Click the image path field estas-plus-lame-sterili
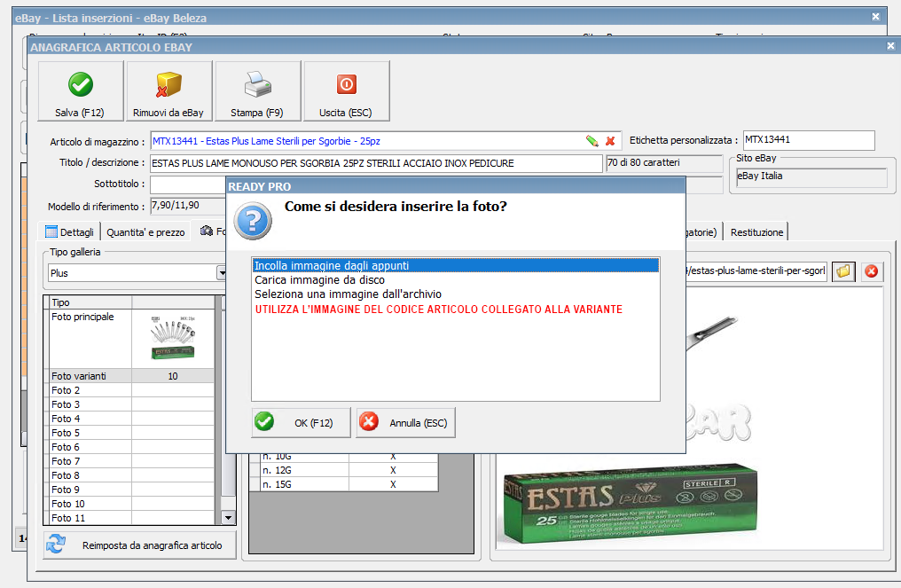The width and height of the screenshot is (901, 588). point(756,270)
